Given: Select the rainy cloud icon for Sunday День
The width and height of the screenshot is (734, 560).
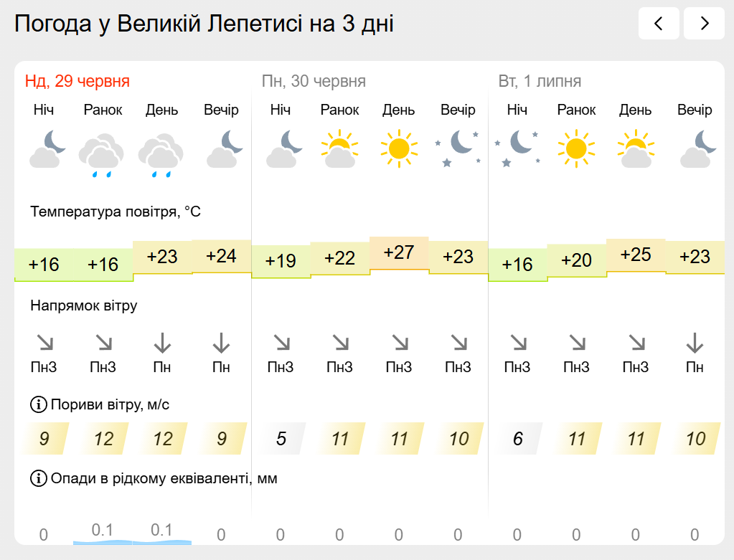Looking at the screenshot, I should point(161,155).
